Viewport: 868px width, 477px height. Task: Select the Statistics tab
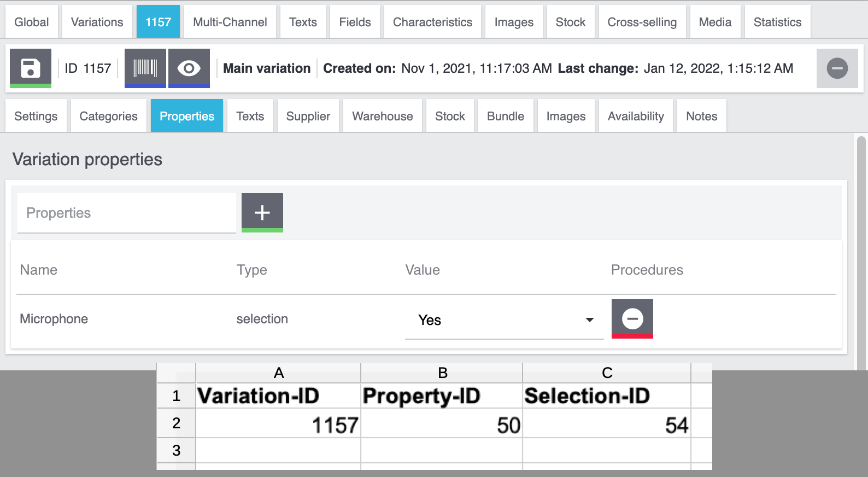777,22
